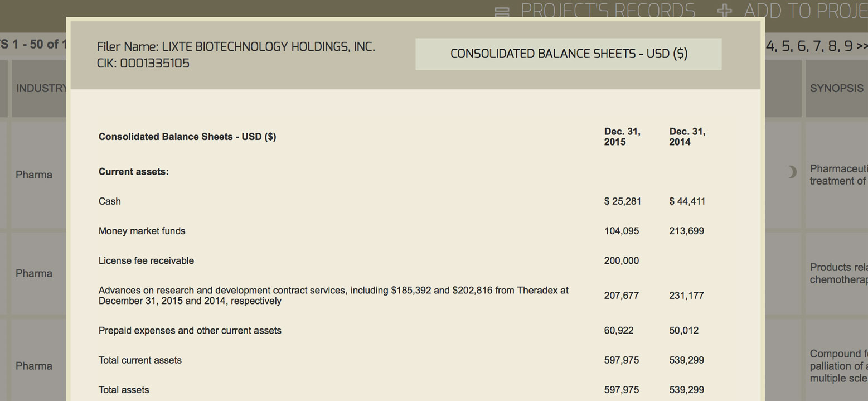Click the Filer Name LIXTE Biotechnology text
Image resolution: width=868 pixels, height=401 pixels.
(x=236, y=47)
